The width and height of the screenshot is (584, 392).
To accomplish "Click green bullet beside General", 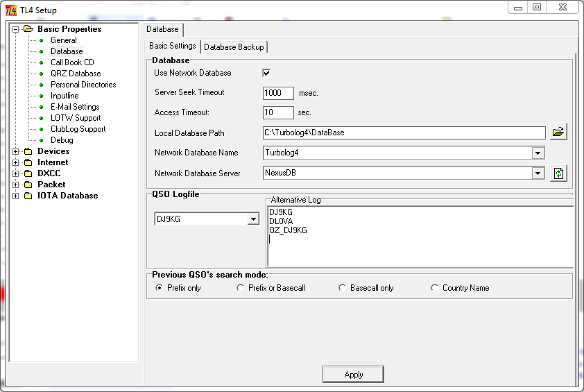I will [42, 40].
